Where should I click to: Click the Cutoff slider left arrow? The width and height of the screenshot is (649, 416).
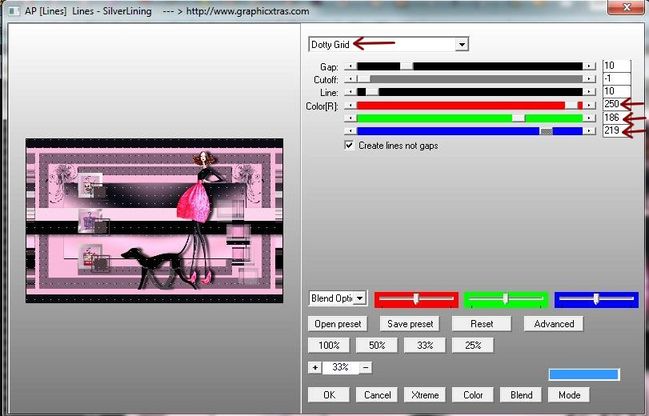pyautogui.click(x=351, y=79)
